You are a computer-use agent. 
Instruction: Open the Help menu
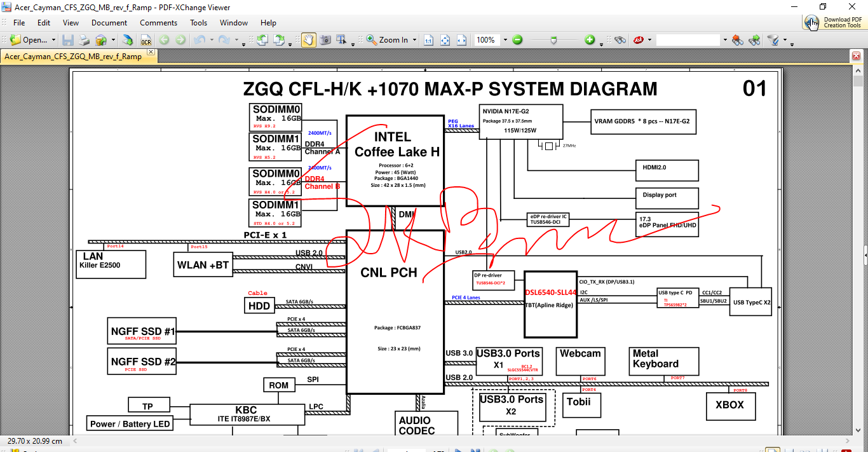click(269, 22)
